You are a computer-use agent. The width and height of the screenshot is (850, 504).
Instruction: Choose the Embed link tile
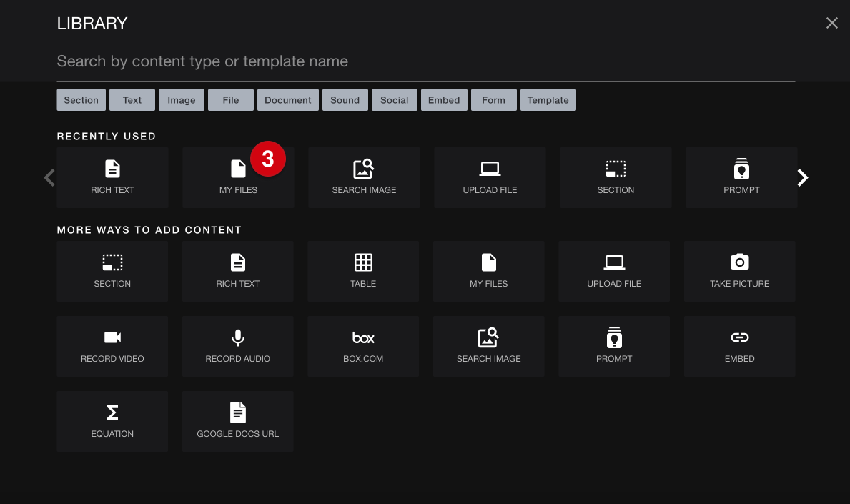pos(739,346)
